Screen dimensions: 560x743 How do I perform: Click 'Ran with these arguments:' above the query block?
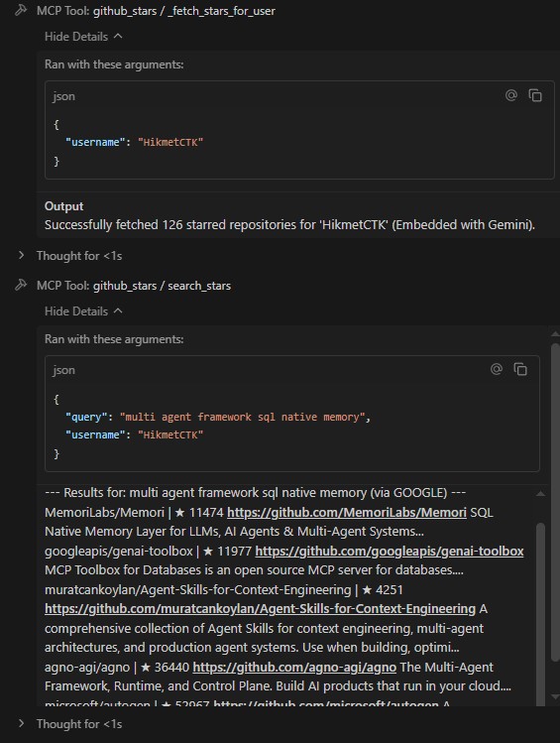pyautogui.click(x=114, y=339)
